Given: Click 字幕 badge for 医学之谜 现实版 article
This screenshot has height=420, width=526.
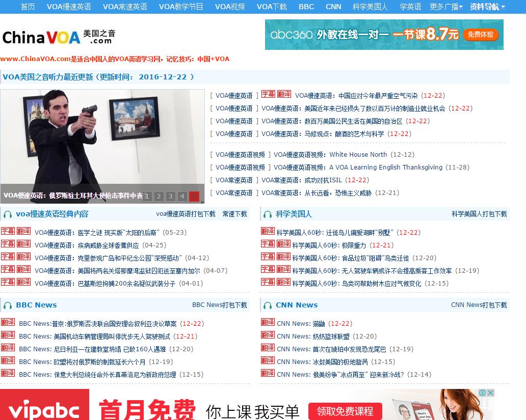Looking at the screenshot, I should pyautogui.click(x=8, y=231).
